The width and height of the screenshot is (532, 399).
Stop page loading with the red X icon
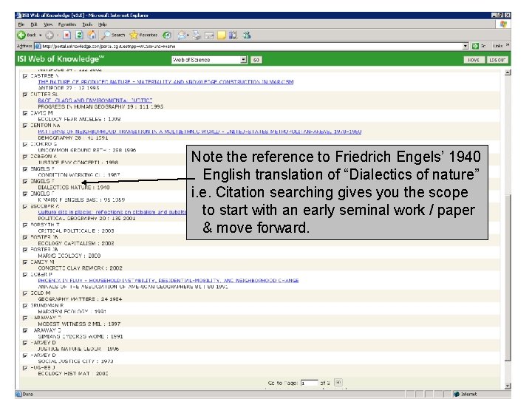[66, 35]
